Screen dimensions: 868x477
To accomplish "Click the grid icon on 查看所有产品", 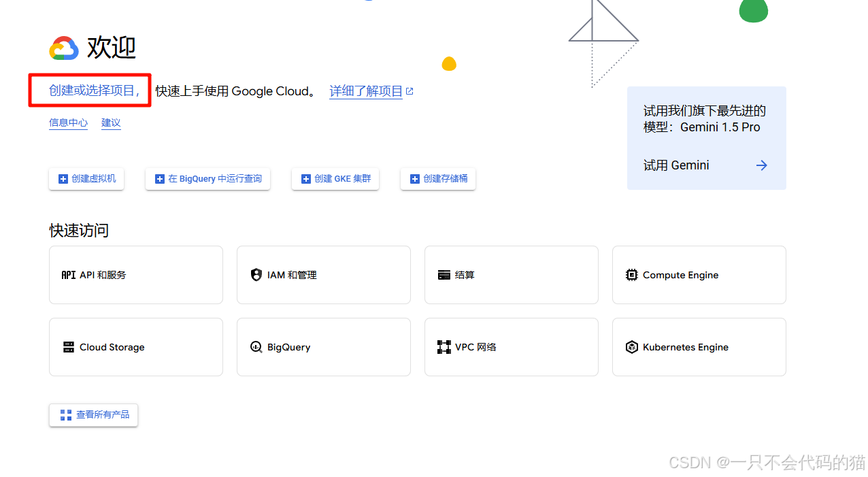I will (66, 414).
